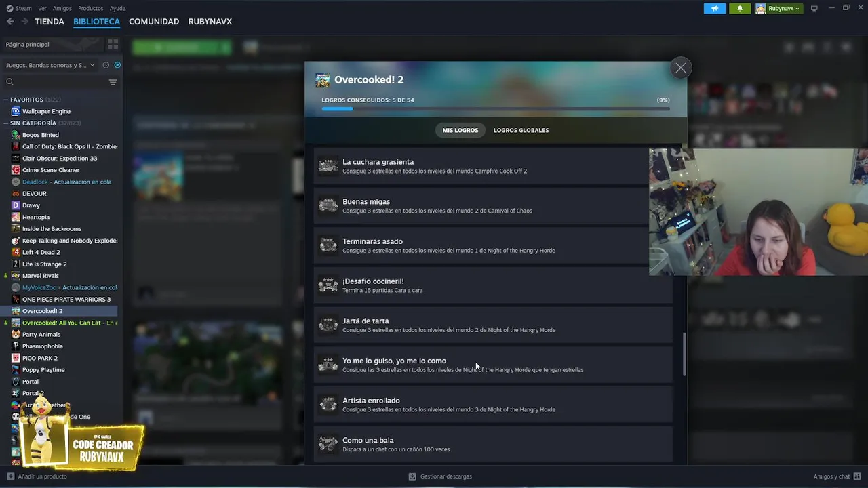
Task: Click Añadir un producto
Action: pos(37,476)
